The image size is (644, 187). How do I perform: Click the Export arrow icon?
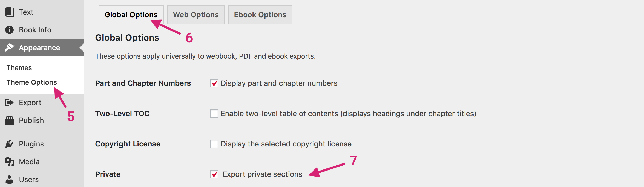coord(9,103)
